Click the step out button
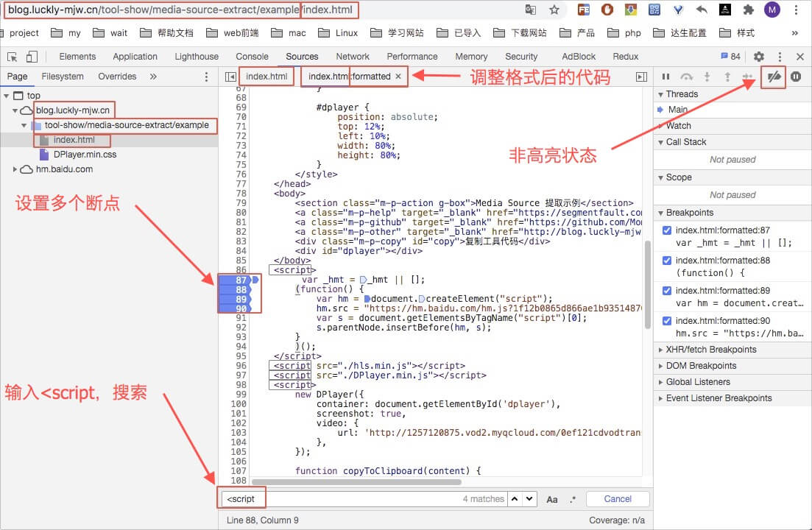Screen dimensions: 812x530 tap(727, 77)
